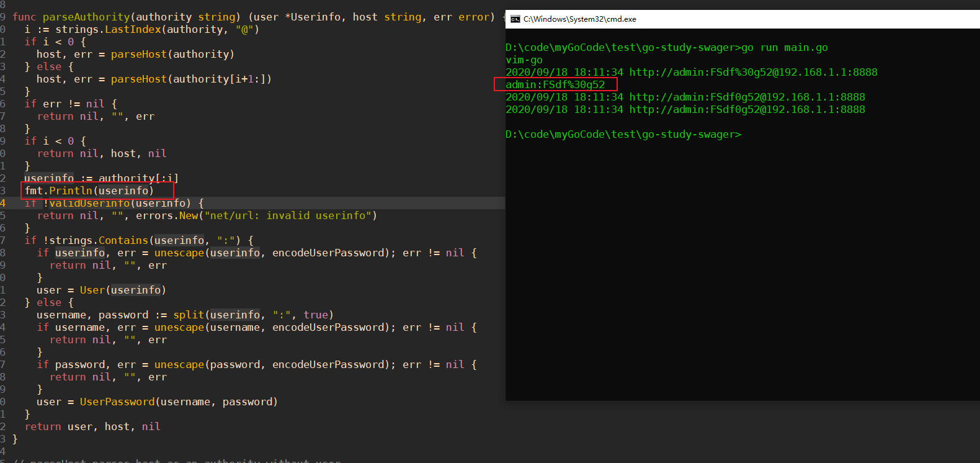Image resolution: width=980 pixels, height=463 pixels.
Task: Click the line 'userinfo := authority[:i]'
Action: coord(102,178)
